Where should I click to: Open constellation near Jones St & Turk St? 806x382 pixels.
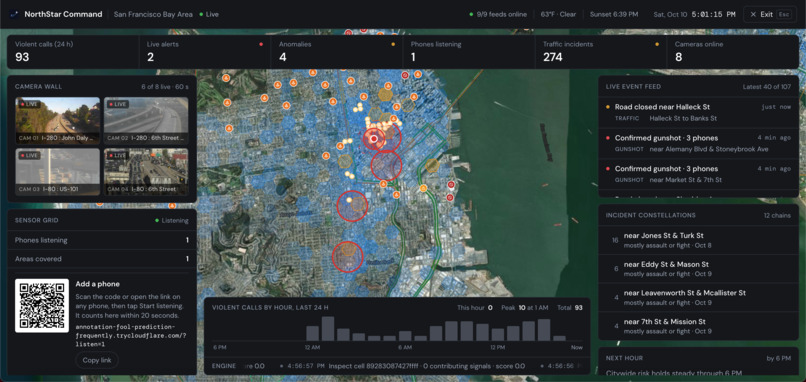tap(699, 240)
